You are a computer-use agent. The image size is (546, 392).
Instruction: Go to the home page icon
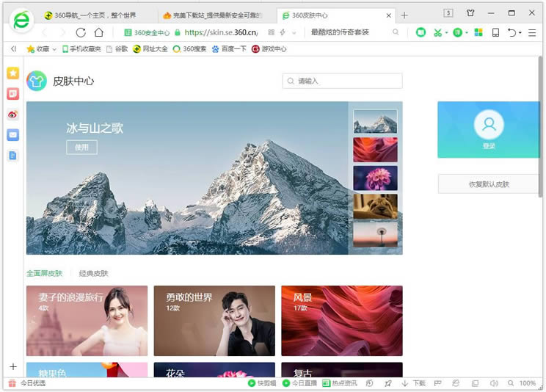[99, 32]
